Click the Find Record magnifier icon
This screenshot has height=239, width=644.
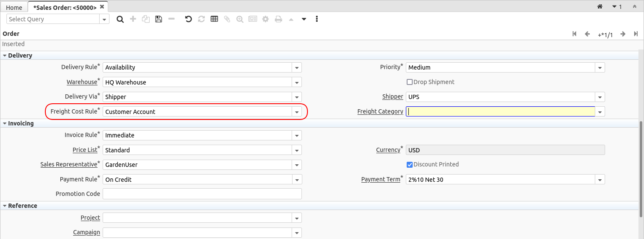tap(120, 19)
